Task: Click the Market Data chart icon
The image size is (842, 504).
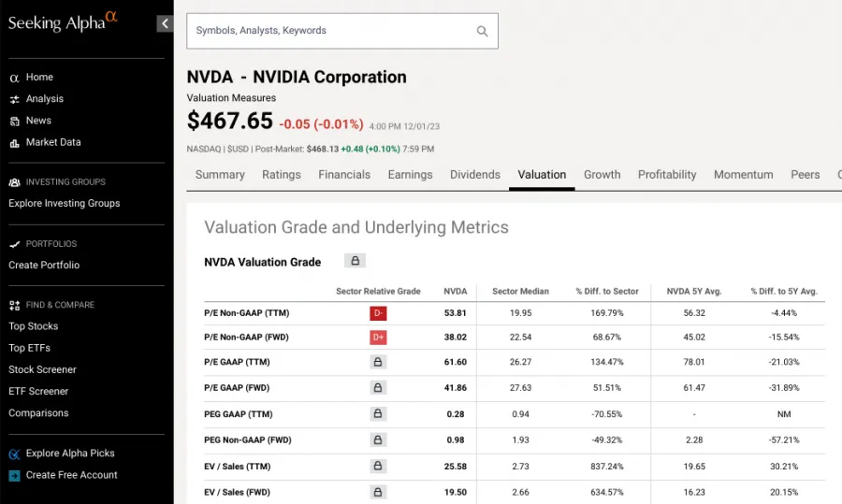Action: (x=15, y=142)
